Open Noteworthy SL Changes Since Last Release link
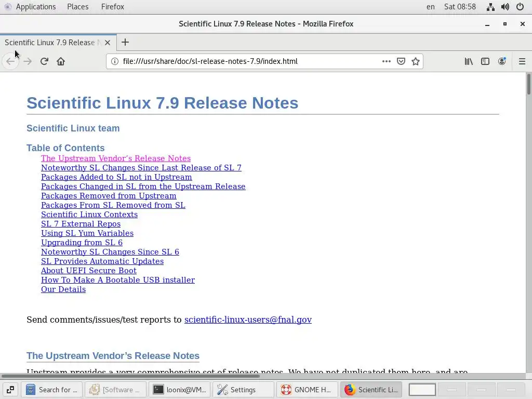The height and width of the screenshot is (399, 532). click(141, 168)
